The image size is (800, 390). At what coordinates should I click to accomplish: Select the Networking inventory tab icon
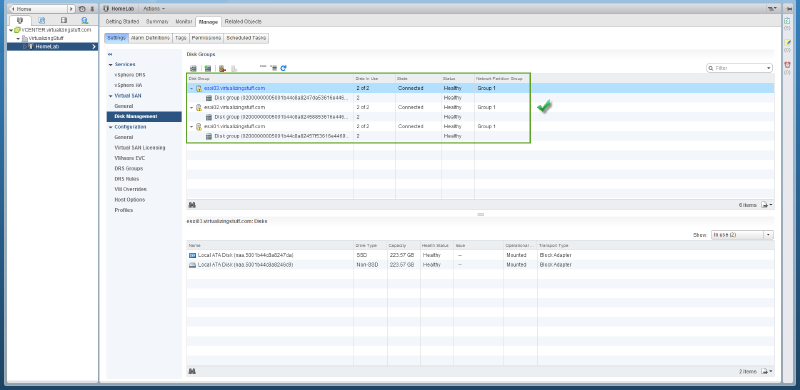[85, 20]
